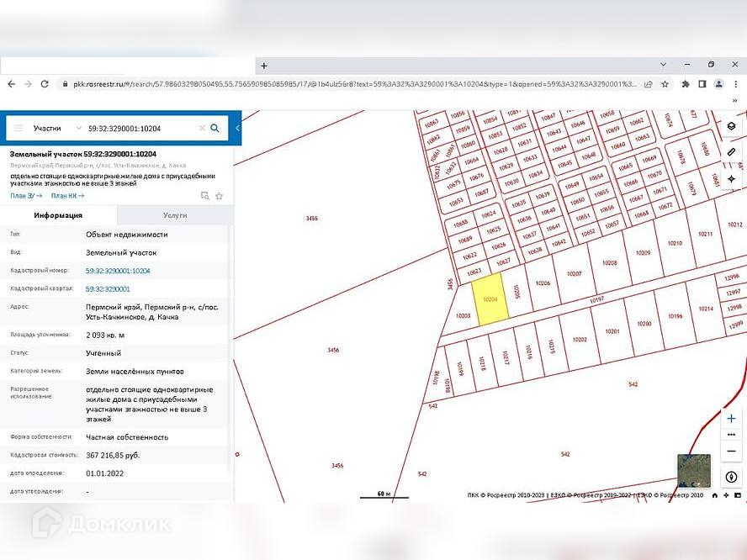Open the hamburger menu in search bar

[x=19, y=128]
